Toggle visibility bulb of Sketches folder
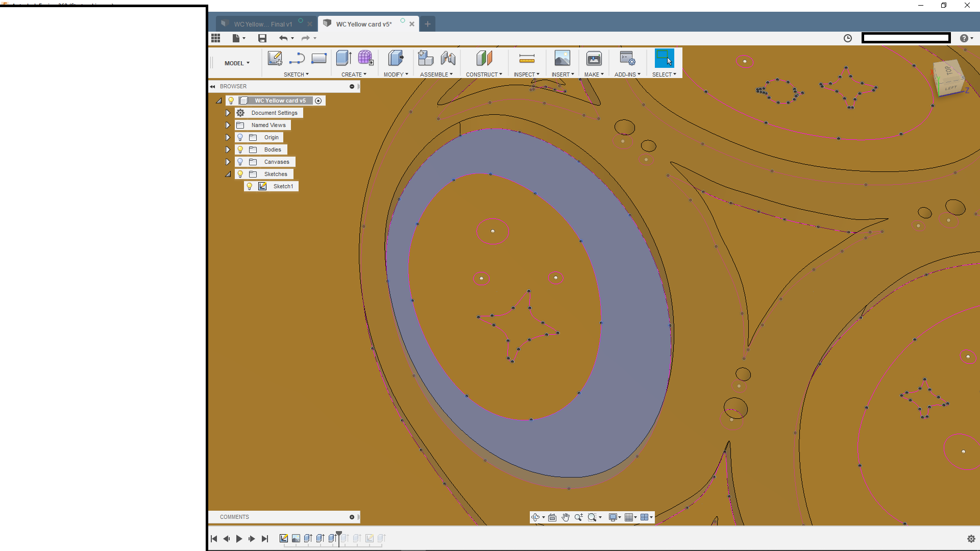The width and height of the screenshot is (980, 551). [240, 174]
